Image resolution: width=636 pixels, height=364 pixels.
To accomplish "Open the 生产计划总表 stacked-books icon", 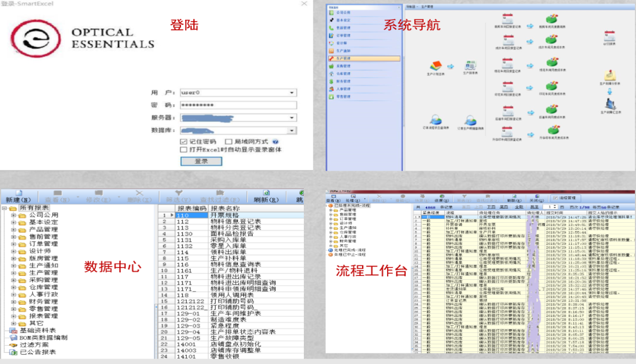I will (x=436, y=66).
